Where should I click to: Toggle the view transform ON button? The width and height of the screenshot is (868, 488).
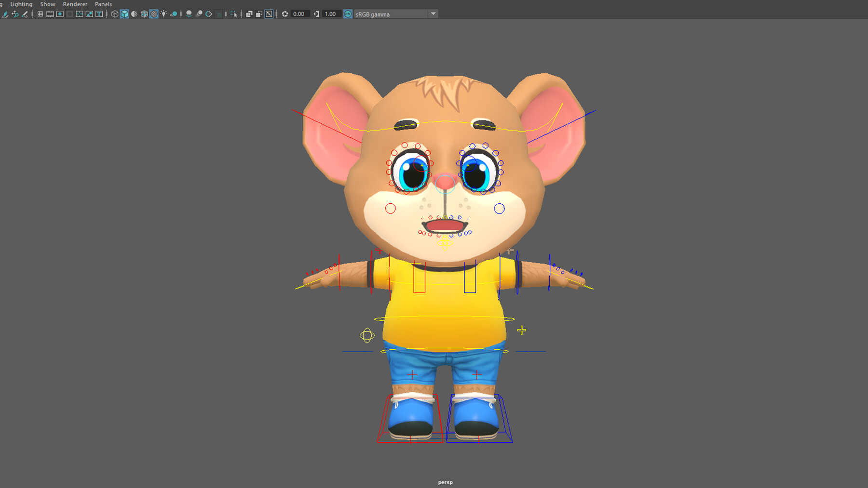pyautogui.click(x=348, y=14)
